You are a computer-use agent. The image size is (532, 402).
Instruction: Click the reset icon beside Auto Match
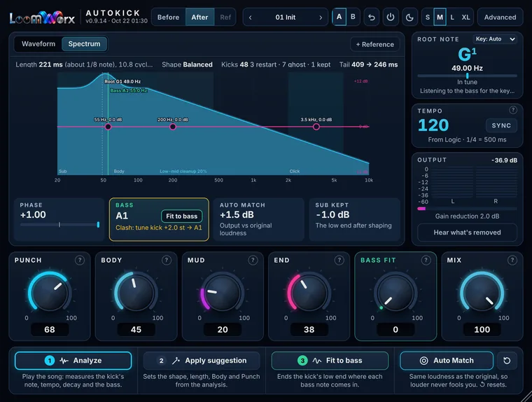(x=507, y=361)
